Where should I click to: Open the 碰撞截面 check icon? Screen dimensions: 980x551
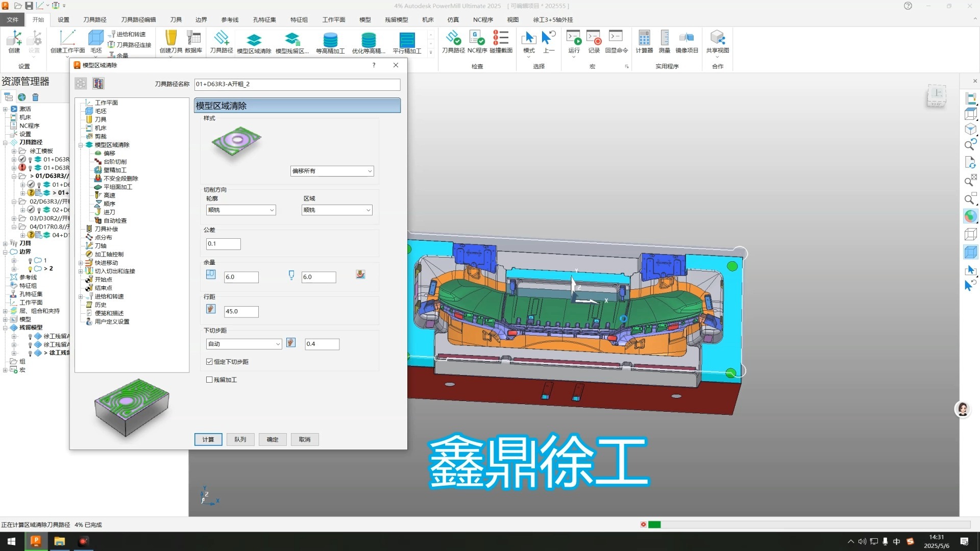tap(501, 38)
